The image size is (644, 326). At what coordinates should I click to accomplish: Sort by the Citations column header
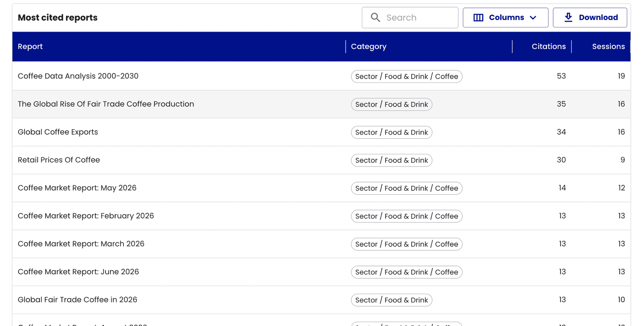(x=548, y=47)
